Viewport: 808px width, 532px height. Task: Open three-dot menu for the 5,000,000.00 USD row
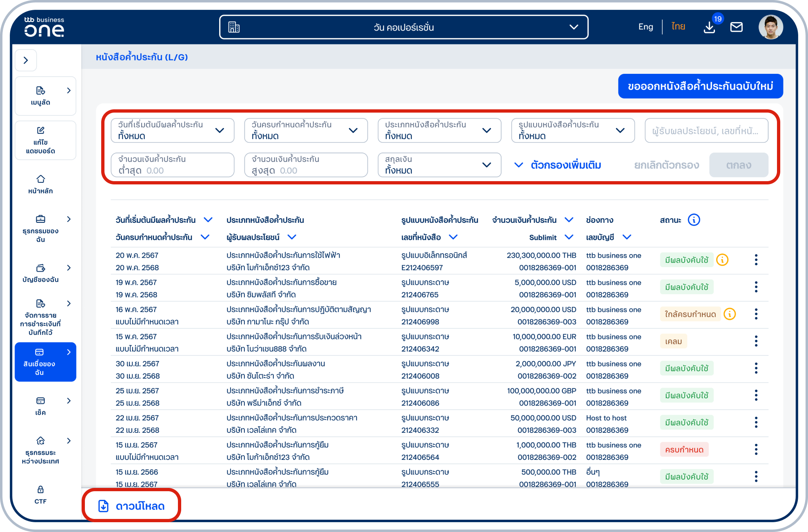[756, 287]
